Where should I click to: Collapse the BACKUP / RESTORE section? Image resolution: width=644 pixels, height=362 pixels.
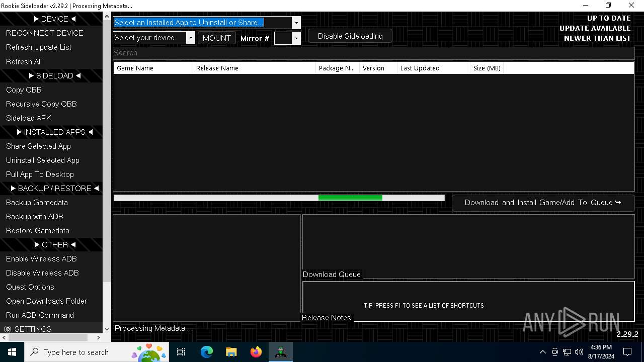point(54,188)
